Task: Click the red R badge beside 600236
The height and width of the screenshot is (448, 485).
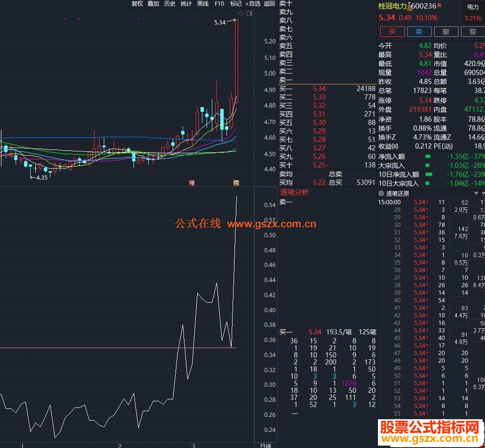Action: click(440, 5)
